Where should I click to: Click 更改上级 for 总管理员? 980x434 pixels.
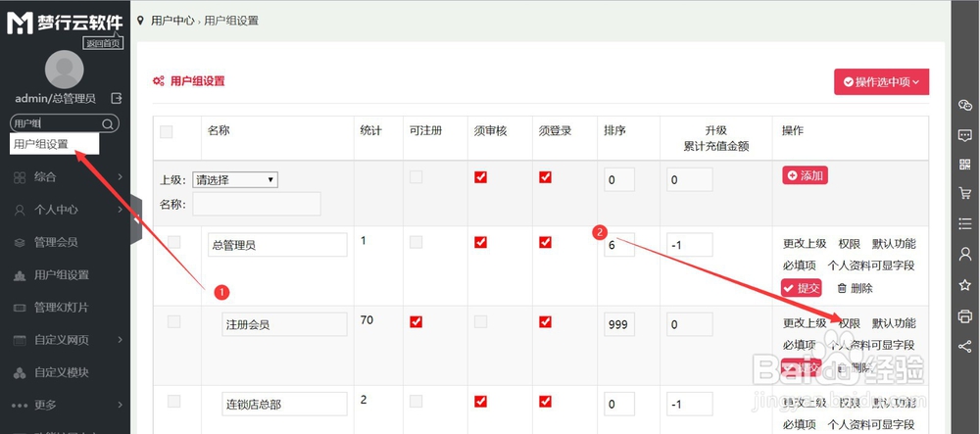[805, 244]
